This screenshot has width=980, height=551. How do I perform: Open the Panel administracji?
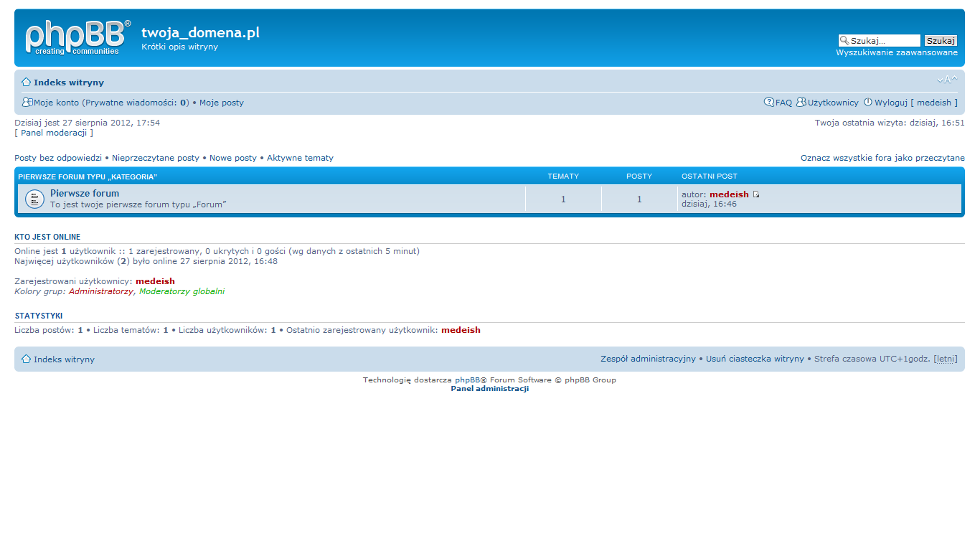tap(489, 388)
